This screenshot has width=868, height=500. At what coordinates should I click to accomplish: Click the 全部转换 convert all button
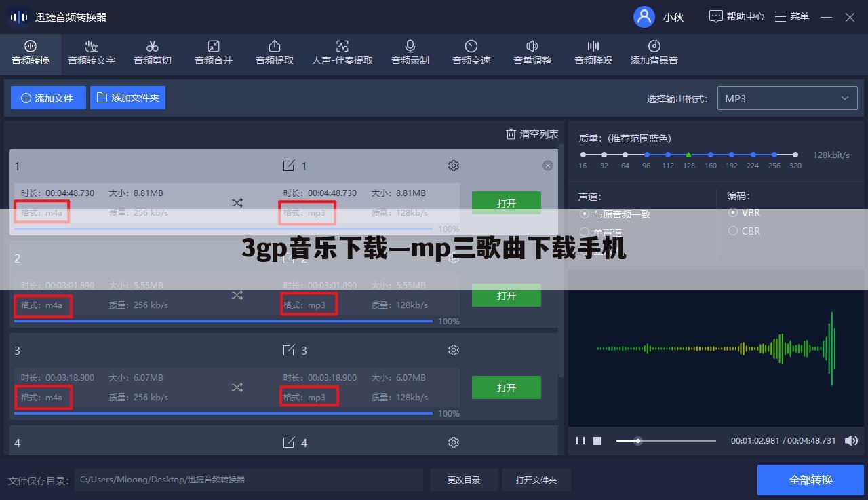(x=810, y=480)
